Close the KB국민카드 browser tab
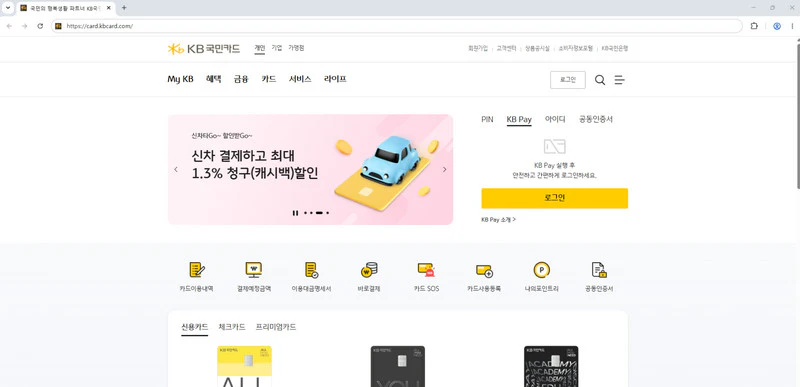 coord(109,8)
